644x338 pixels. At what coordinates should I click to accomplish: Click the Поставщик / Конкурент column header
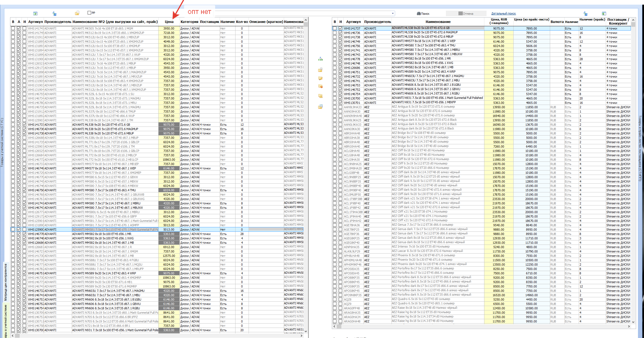pyautogui.click(x=618, y=21)
